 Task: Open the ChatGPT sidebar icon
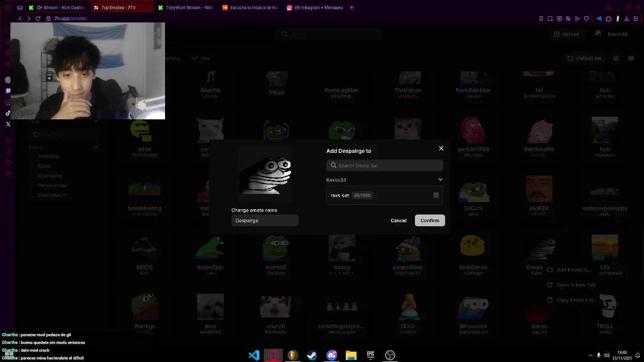click(x=8, y=80)
